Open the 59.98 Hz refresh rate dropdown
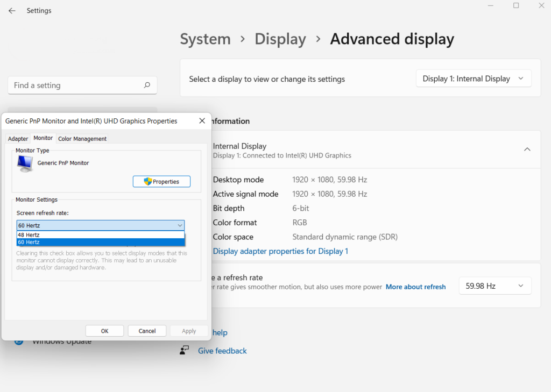The height and width of the screenshot is (392, 551). [494, 286]
